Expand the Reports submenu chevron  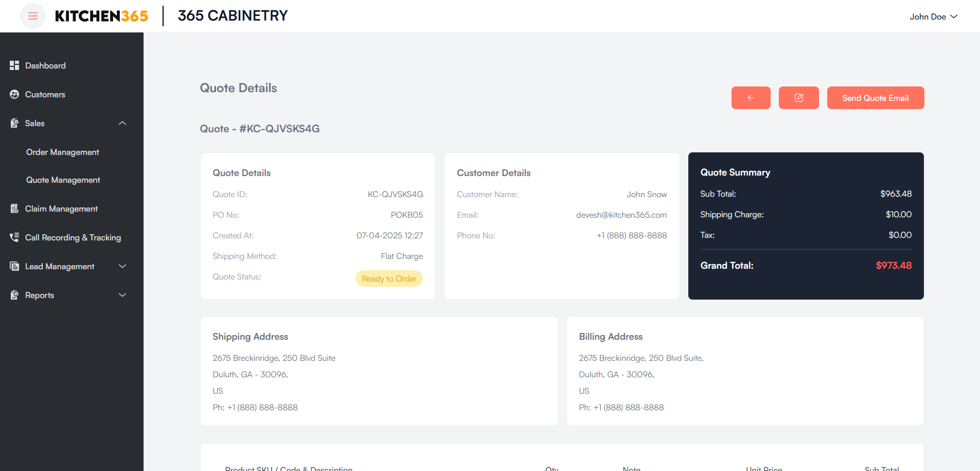[x=122, y=295]
